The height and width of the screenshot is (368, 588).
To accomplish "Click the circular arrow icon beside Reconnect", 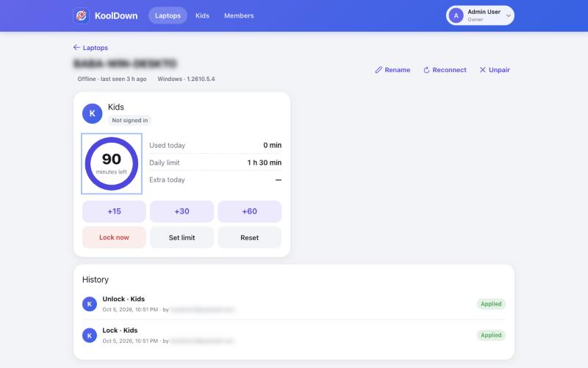I will tap(426, 70).
